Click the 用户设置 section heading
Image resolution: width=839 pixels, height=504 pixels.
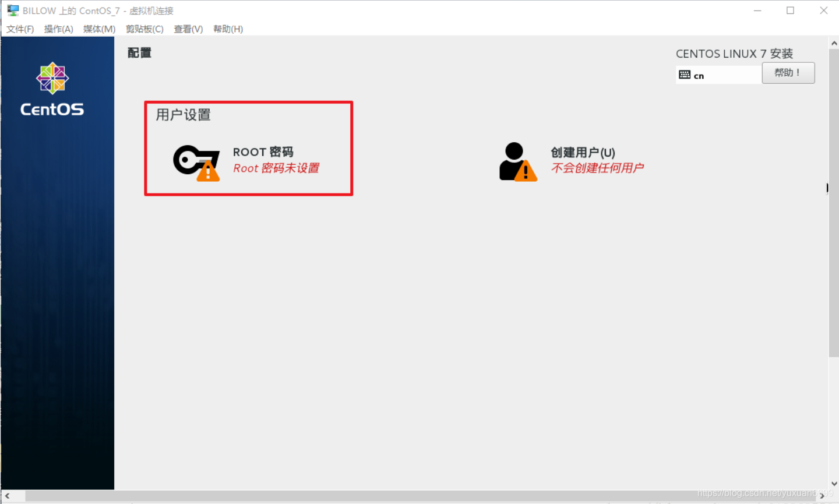pyautogui.click(x=184, y=115)
